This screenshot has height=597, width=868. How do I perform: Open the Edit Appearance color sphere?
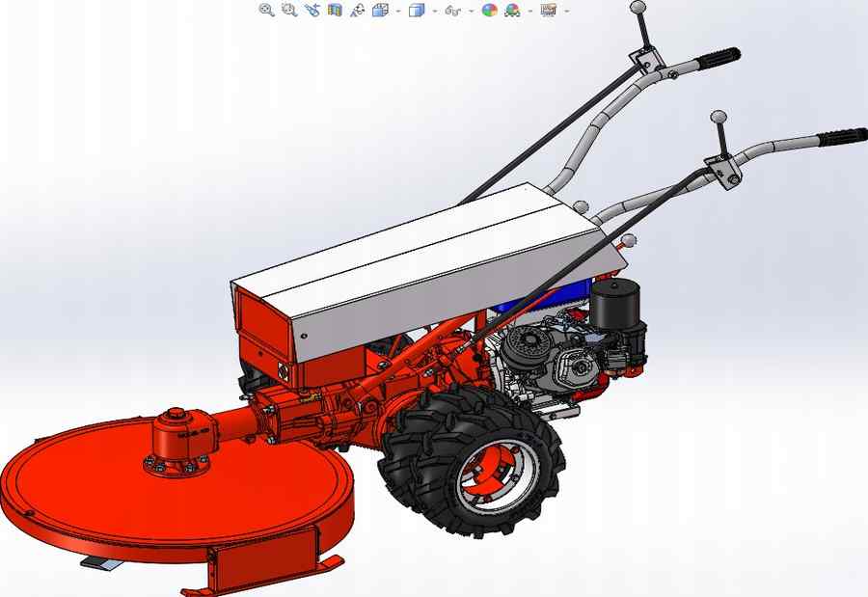tap(489, 10)
